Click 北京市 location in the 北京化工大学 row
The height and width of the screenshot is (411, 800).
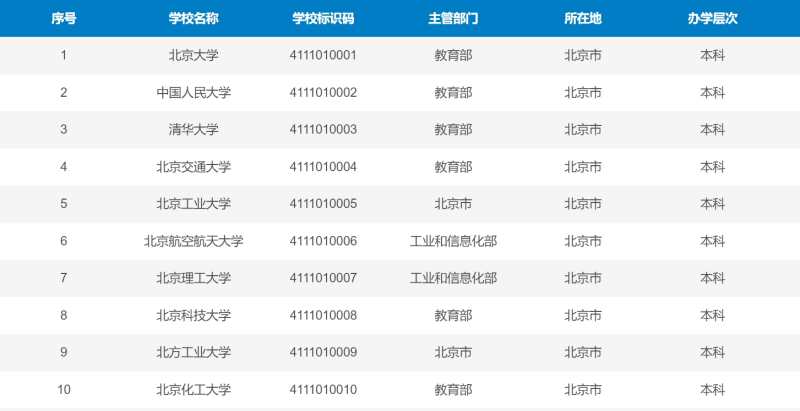click(583, 390)
